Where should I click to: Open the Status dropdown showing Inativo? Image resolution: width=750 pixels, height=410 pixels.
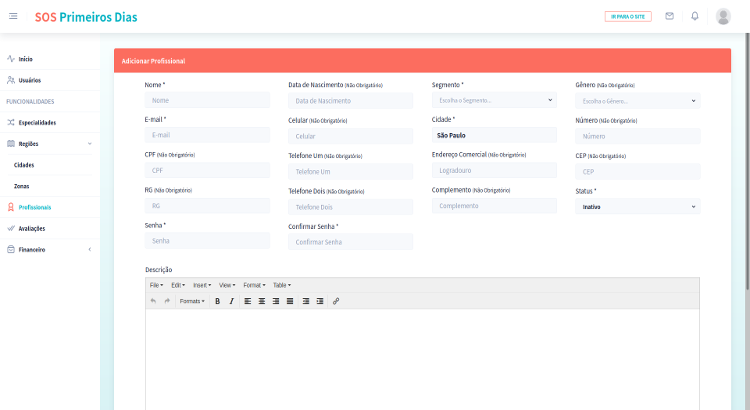tap(638, 206)
